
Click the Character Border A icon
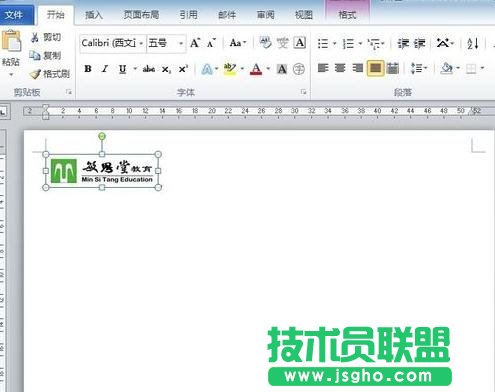300,43
